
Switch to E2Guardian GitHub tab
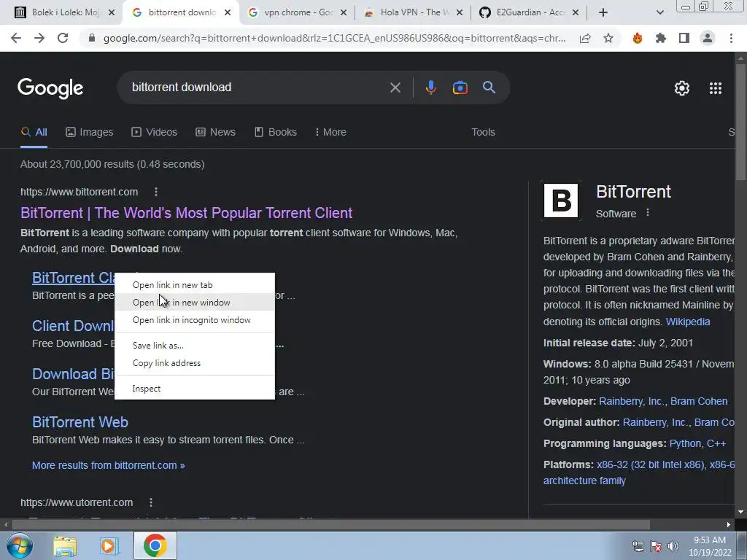[x=528, y=12]
